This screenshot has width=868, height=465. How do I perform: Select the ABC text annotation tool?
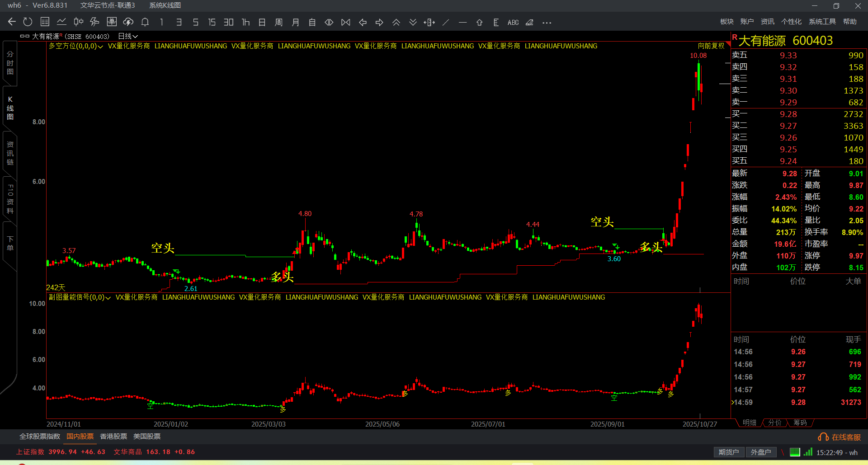[513, 22]
